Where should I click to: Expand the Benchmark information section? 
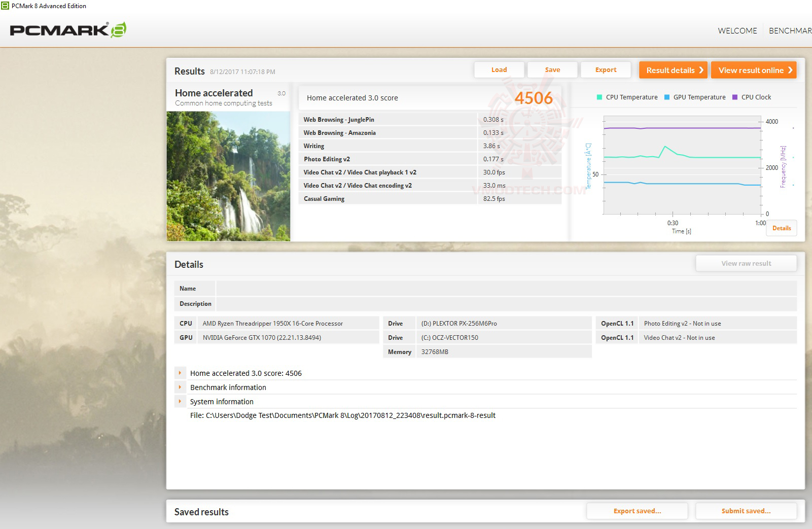coord(180,387)
